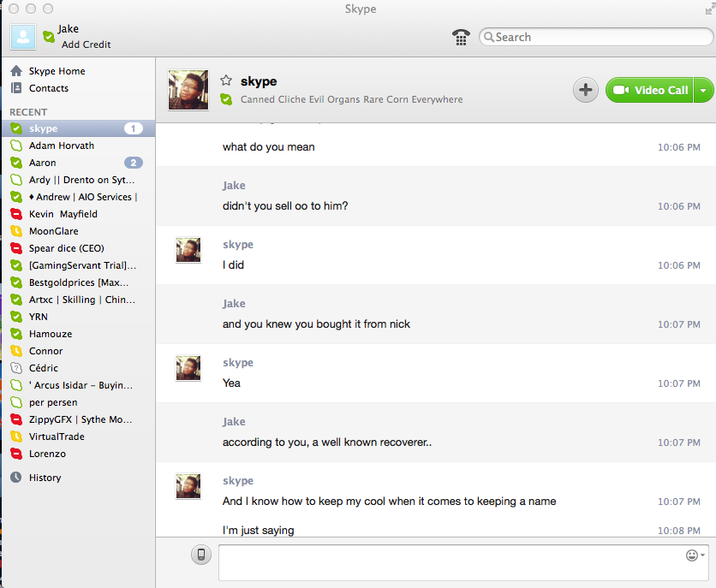Click the skype contact name heading
The image size is (716, 588).
259,81
